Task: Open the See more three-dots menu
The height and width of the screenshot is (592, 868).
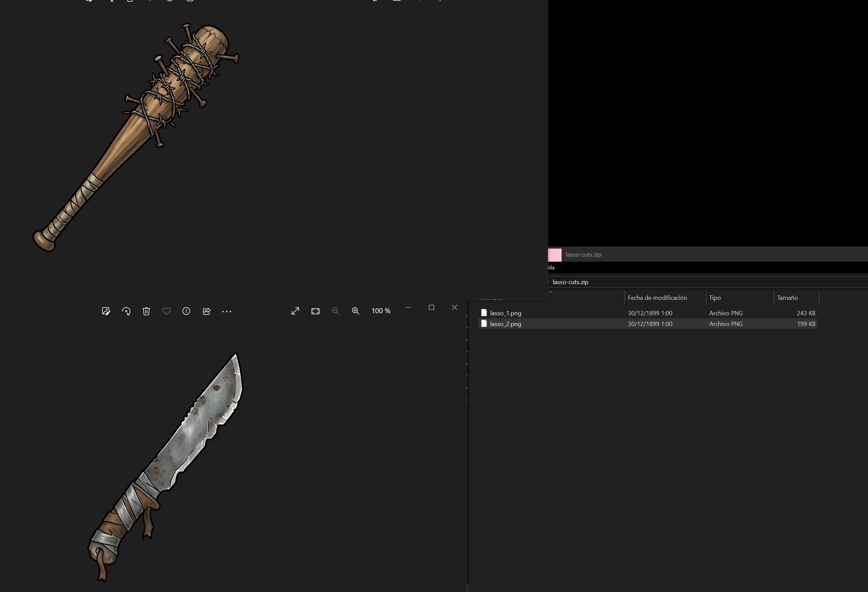Action: 227,311
